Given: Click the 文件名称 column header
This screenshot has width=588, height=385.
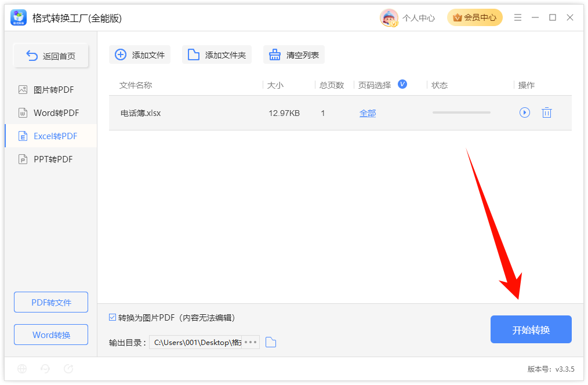Looking at the screenshot, I should point(136,85).
